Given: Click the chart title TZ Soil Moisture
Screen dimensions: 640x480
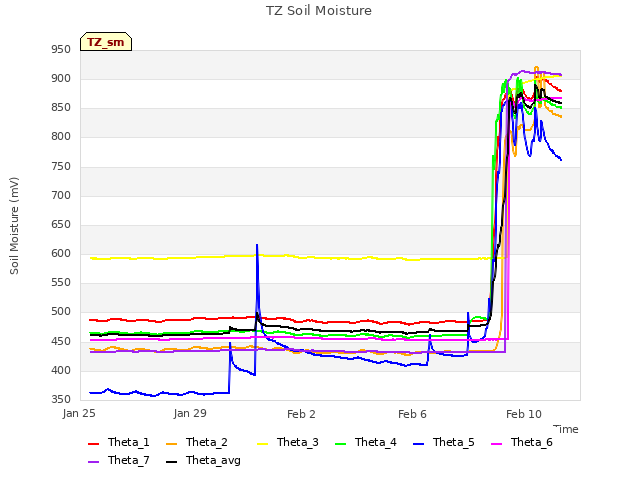Looking at the screenshot, I should pyautogui.click(x=319, y=11).
